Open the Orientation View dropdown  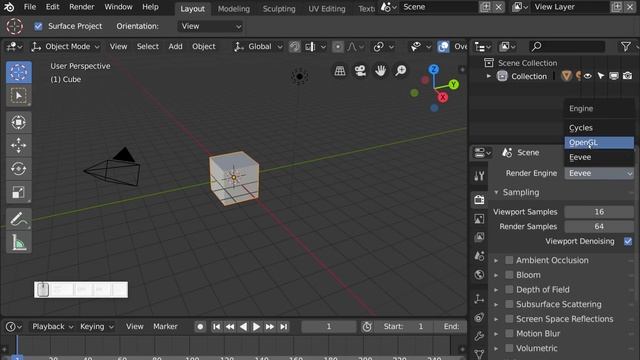coord(210,27)
